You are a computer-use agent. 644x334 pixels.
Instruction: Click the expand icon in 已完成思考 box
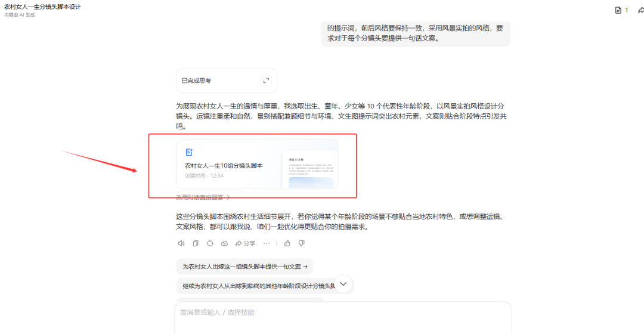[x=266, y=81]
